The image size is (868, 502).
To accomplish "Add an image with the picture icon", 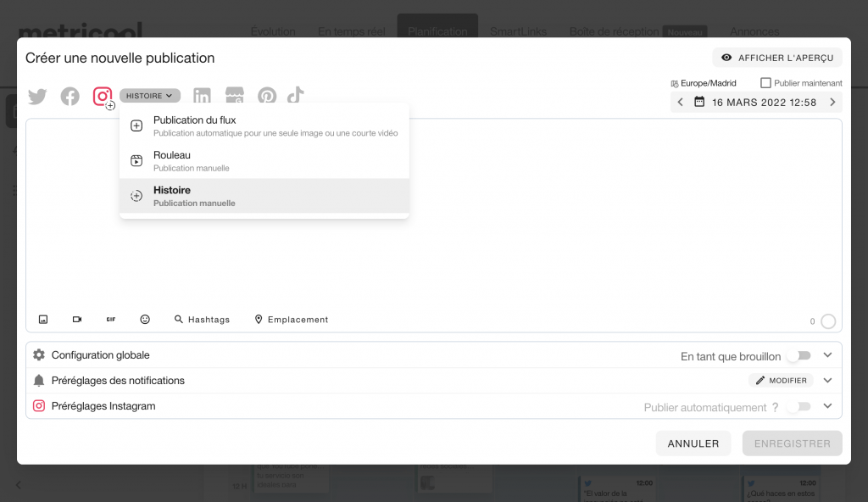I will (43, 320).
